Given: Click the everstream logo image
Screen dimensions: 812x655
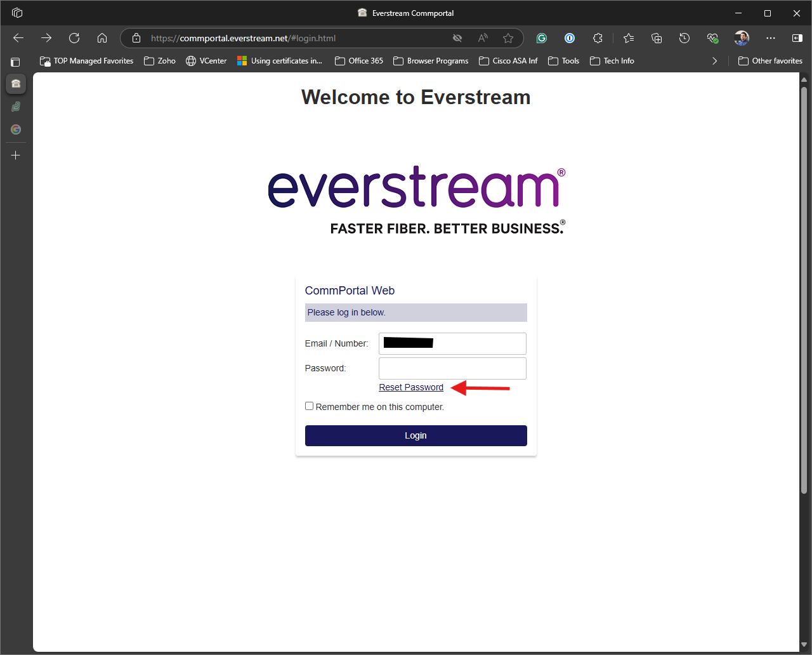Looking at the screenshot, I should click(x=416, y=201).
